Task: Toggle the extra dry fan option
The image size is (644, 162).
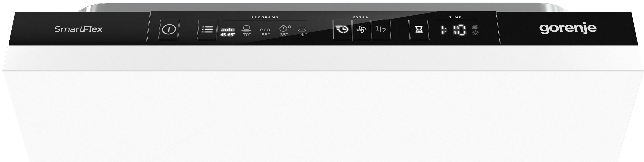Action: click(361, 30)
